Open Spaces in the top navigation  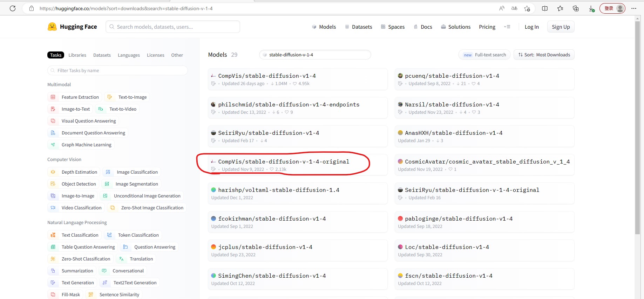click(x=393, y=27)
